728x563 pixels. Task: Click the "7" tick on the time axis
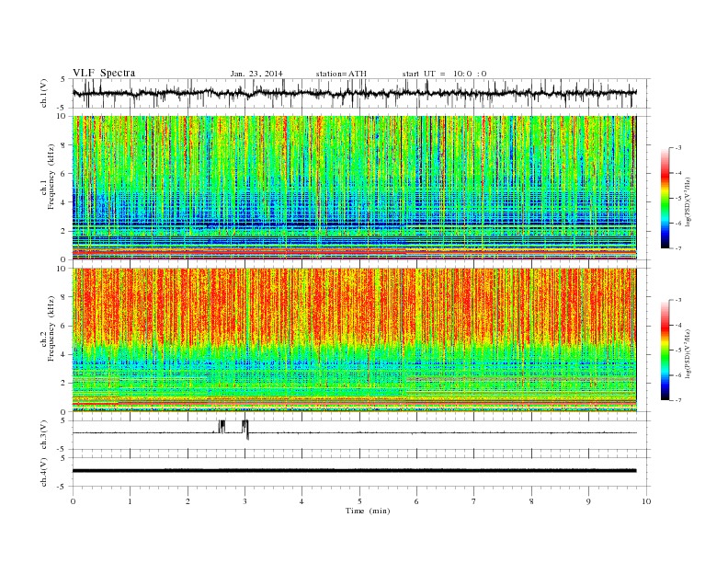tap(474, 501)
